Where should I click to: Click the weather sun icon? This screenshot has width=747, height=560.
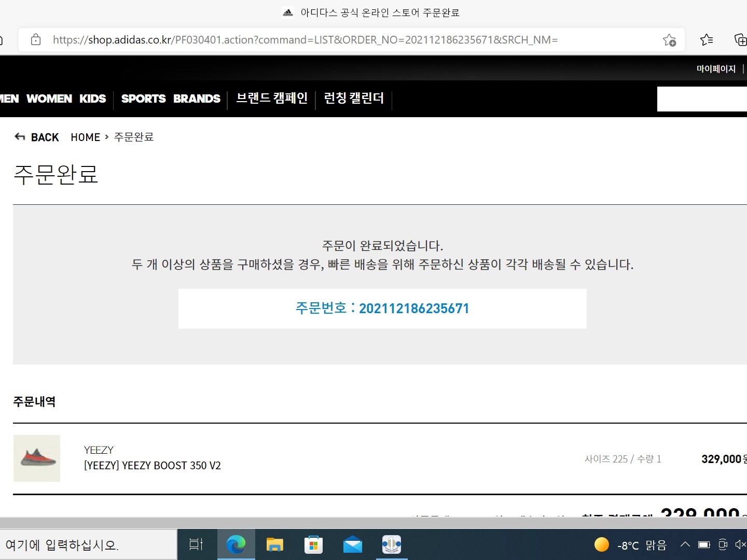(x=602, y=544)
